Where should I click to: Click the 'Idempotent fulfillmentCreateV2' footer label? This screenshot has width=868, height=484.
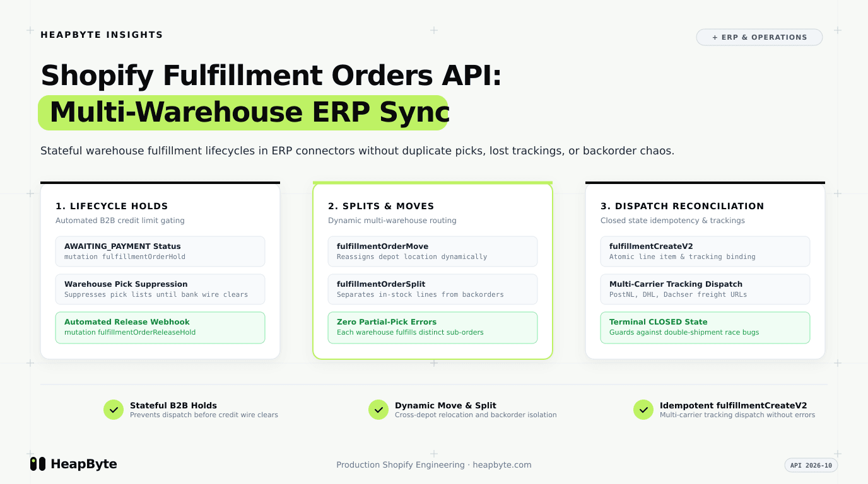pos(734,406)
